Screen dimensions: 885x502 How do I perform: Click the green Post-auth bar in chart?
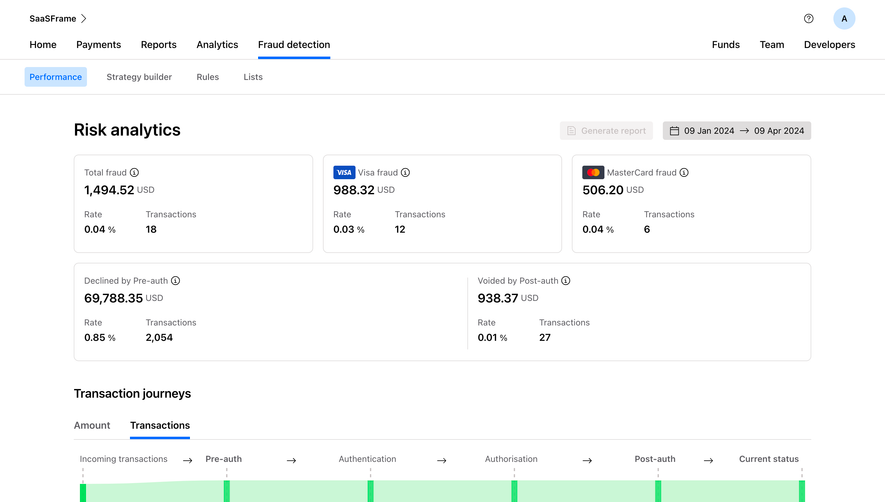(658, 491)
